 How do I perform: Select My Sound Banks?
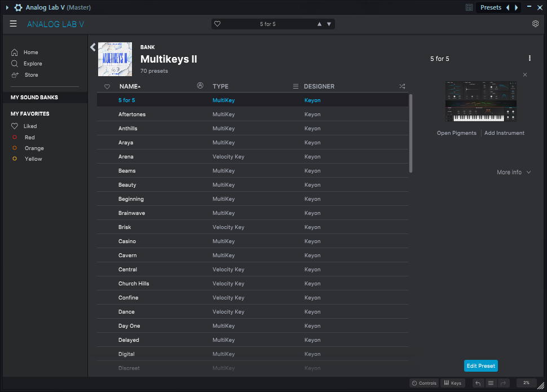coord(45,98)
